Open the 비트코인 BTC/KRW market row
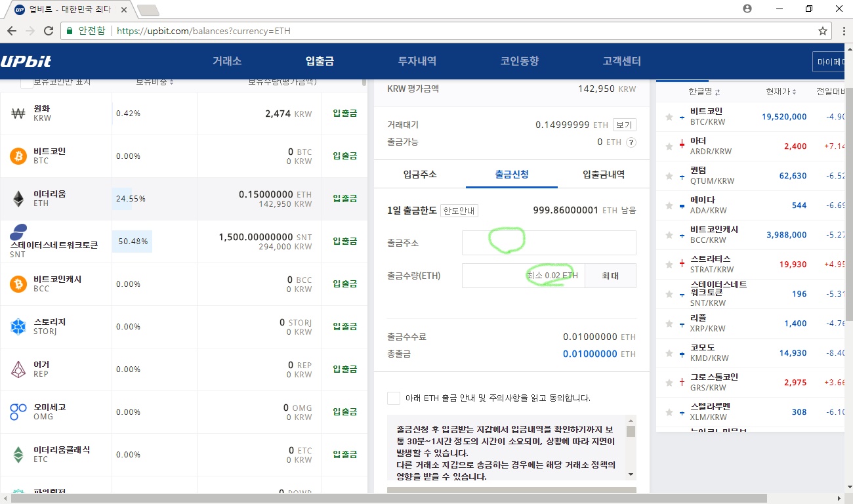Viewport: 853px width, 504px height. tap(751, 117)
